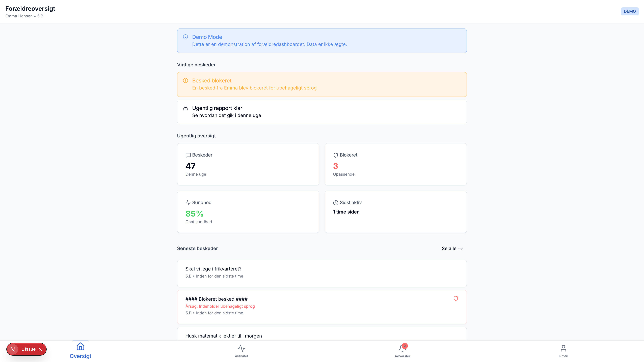This screenshot has height=362, width=644.
Task: Click the red notification count on Advarsler
Action: (405, 346)
